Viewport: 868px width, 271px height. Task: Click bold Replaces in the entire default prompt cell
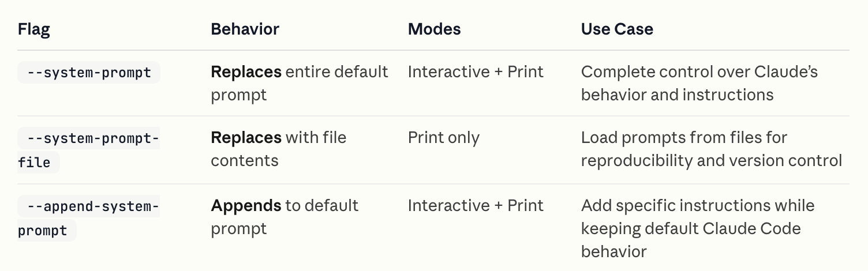click(246, 72)
